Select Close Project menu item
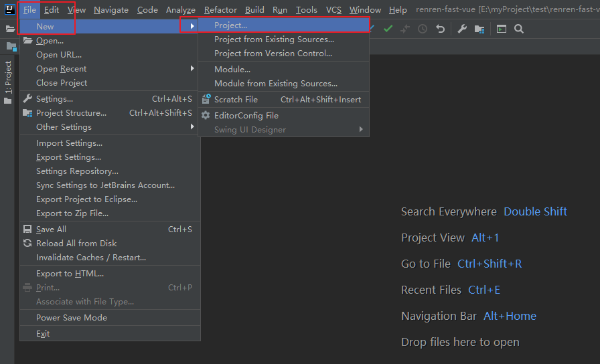This screenshot has width=600, height=364. pyautogui.click(x=110, y=83)
